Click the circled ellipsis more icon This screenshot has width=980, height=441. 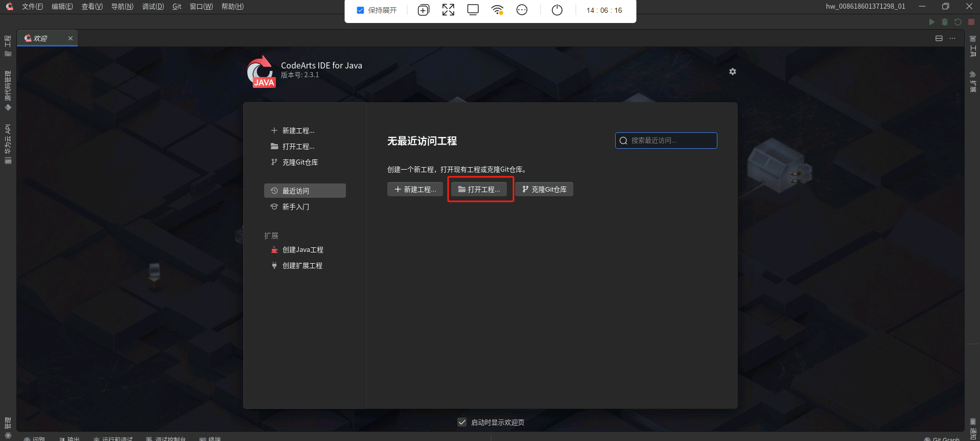[x=522, y=10]
